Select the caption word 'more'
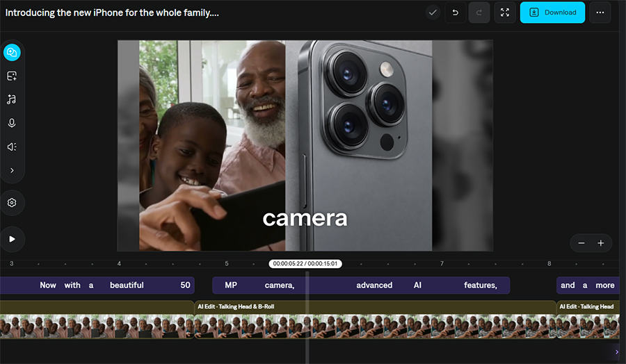 pos(605,285)
